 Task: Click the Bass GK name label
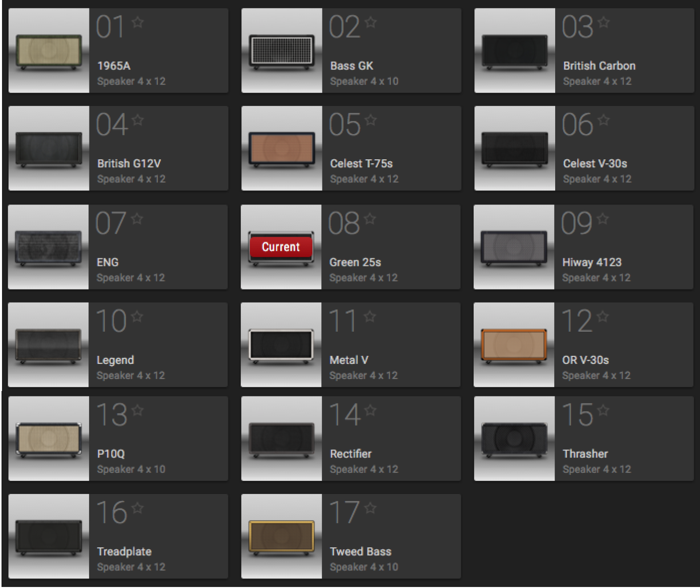[352, 66]
